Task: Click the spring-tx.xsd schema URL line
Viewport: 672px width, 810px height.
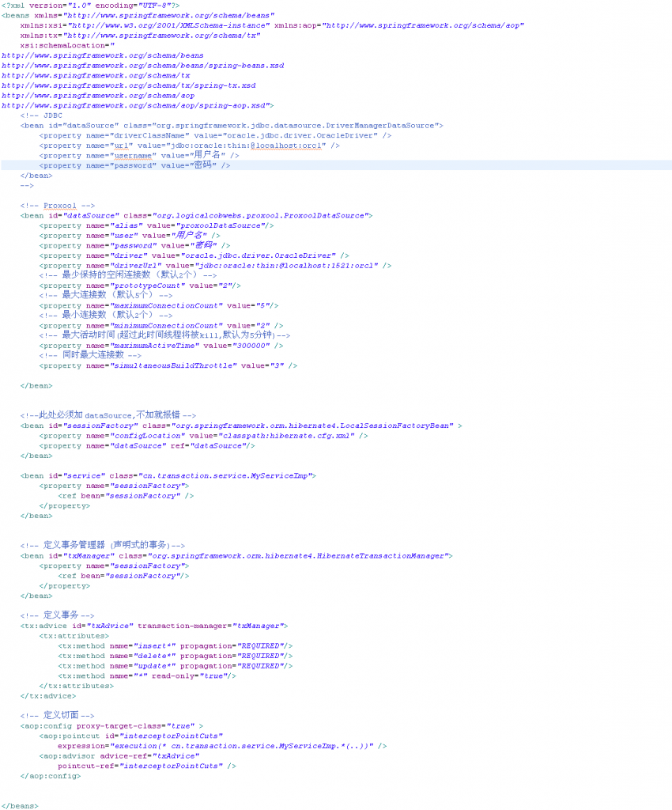Action: (129, 85)
